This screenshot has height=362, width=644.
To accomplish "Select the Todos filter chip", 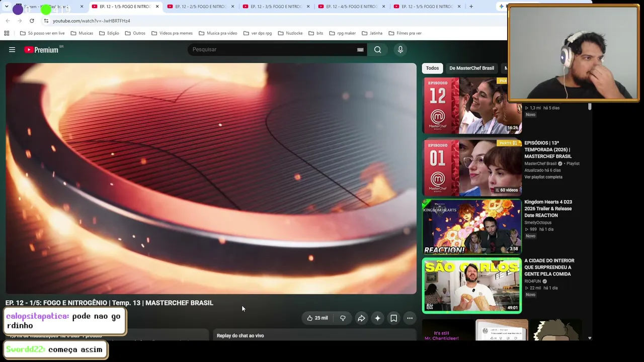I will pyautogui.click(x=432, y=68).
